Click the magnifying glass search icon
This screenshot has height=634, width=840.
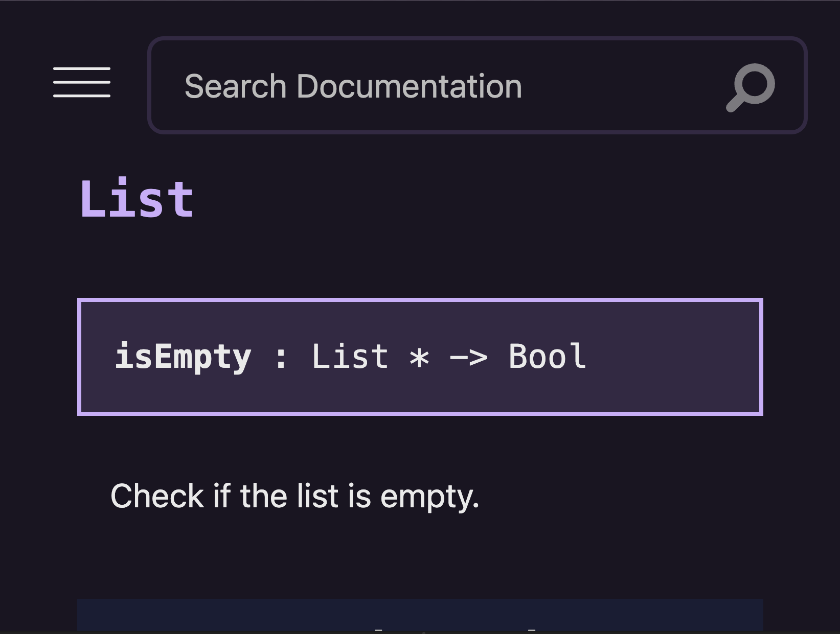pos(751,87)
